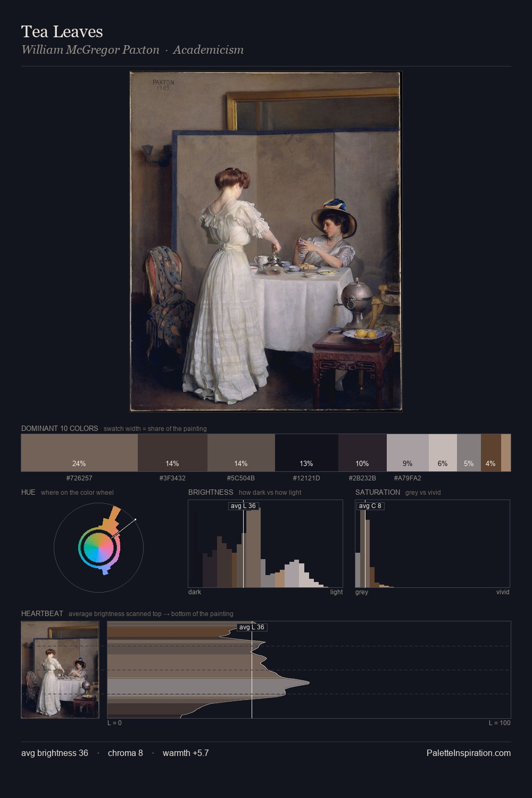The width and height of the screenshot is (532, 798).
Task: Click the caption "swatch width = share of the painting"
Action: 155,429
